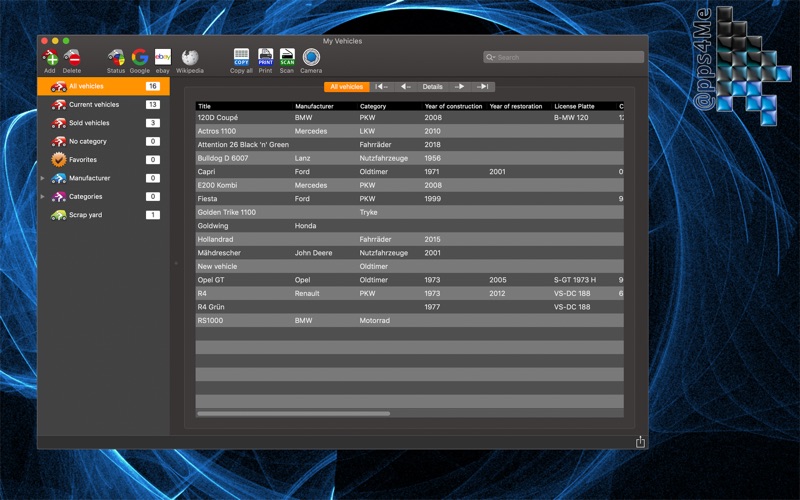The height and width of the screenshot is (500, 800).
Task: Jump to last record arrow button
Action: (x=483, y=87)
